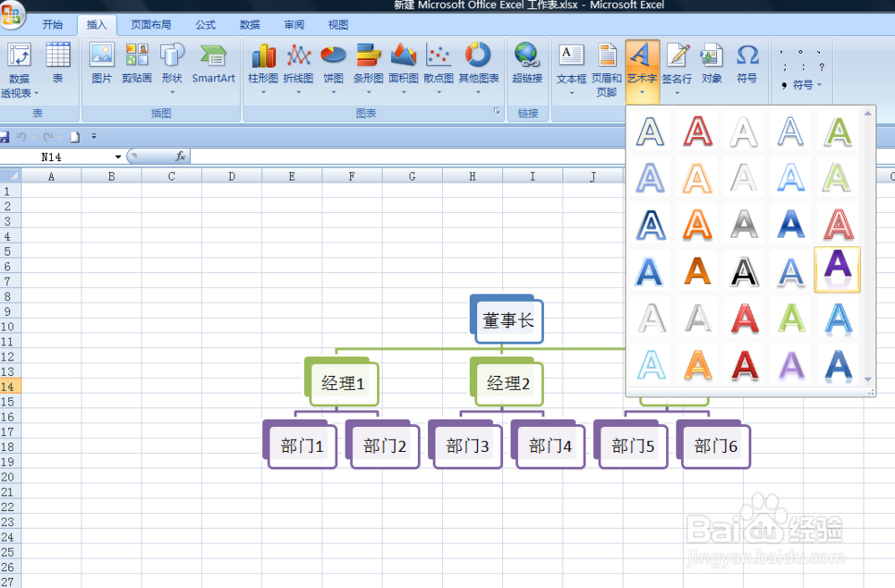Image resolution: width=895 pixels, height=588 pixels.
Task: Open the 公式 tab
Action: [206, 24]
